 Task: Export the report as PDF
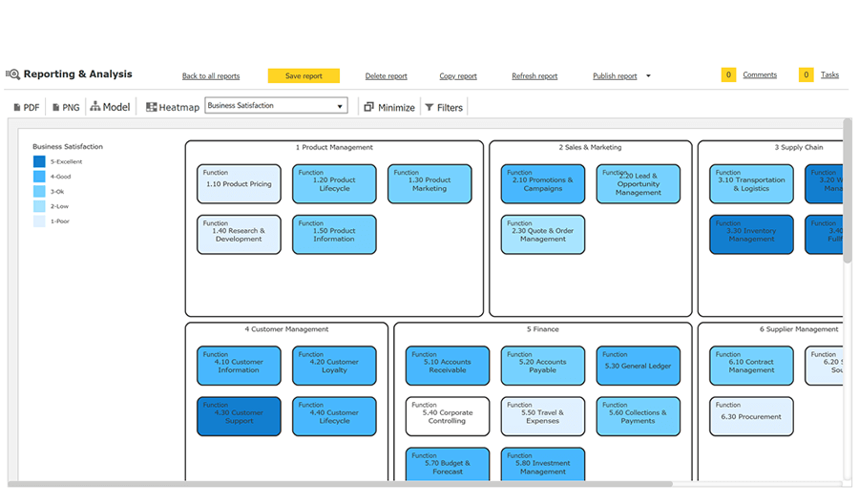[27, 108]
